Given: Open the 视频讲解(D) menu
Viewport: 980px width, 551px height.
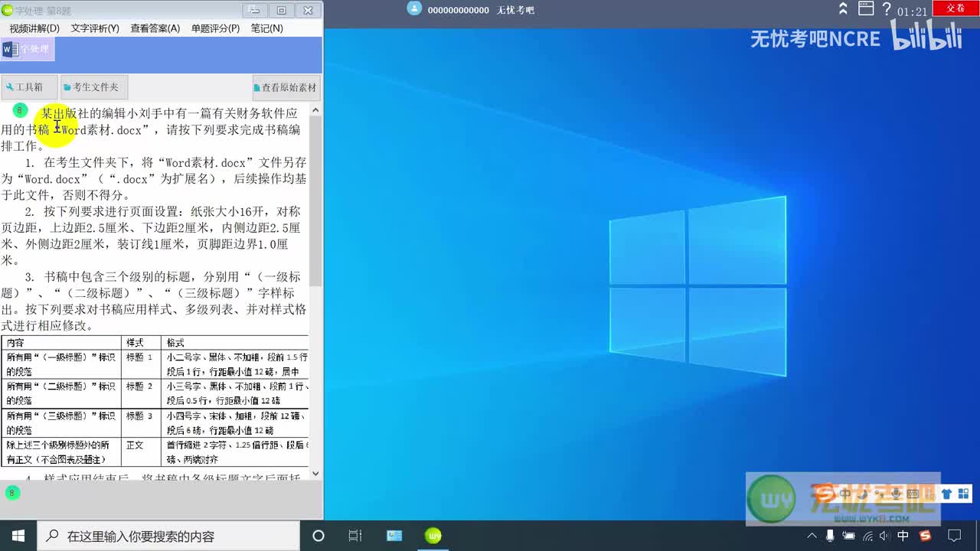Looking at the screenshot, I should (x=34, y=28).
